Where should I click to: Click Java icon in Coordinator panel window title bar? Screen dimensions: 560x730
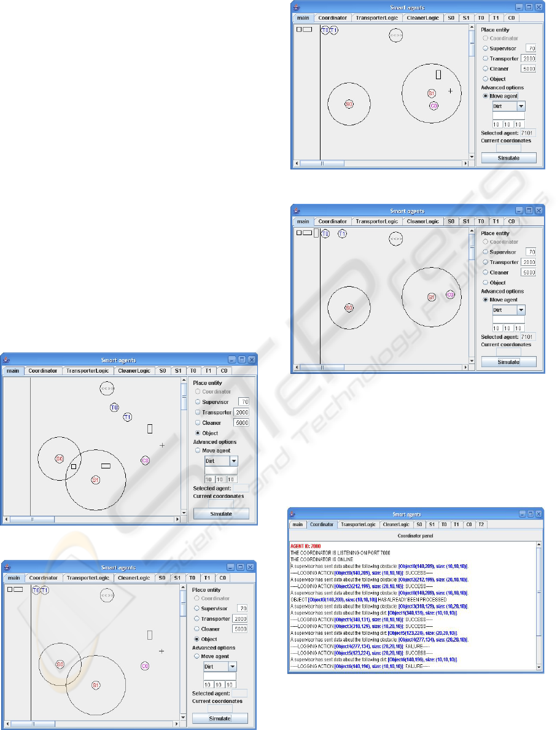click(x=294, y=514)
